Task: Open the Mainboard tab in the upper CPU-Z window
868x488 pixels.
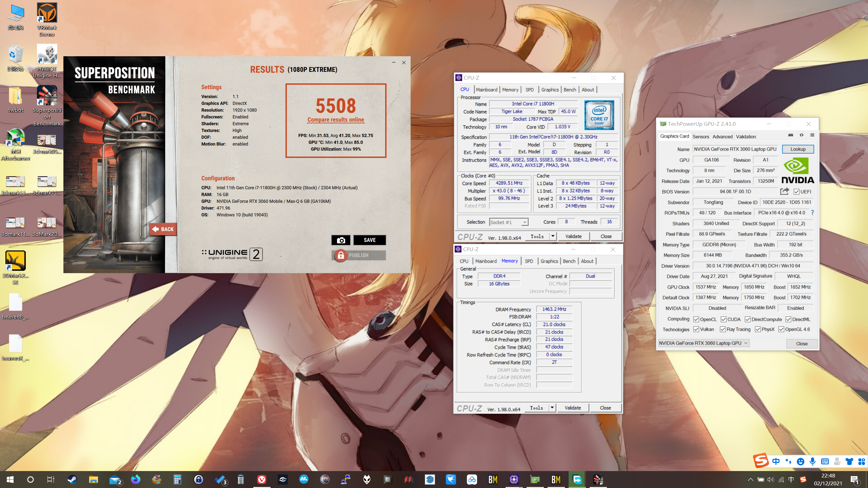Action: 487,89
